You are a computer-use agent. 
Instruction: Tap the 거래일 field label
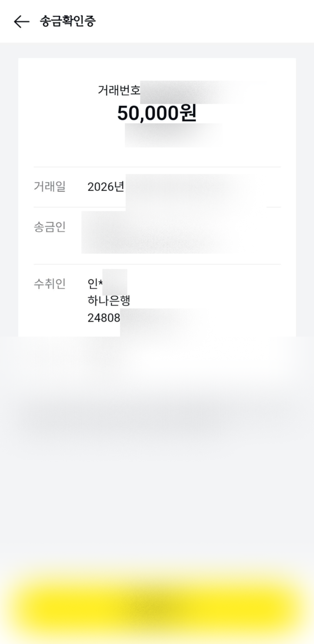(x=50, y=186)
